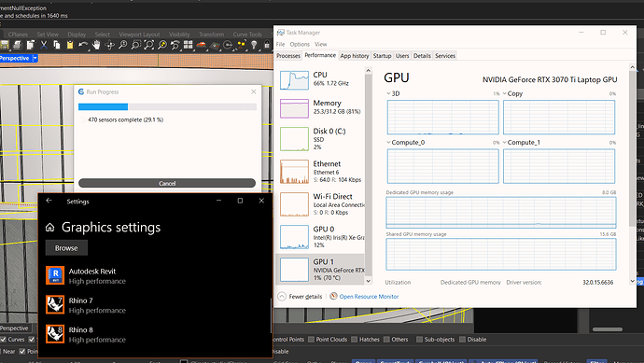Click the Undo arrow icon
Viewport: 644px width, 363px height.
click(x=83, y=45)
